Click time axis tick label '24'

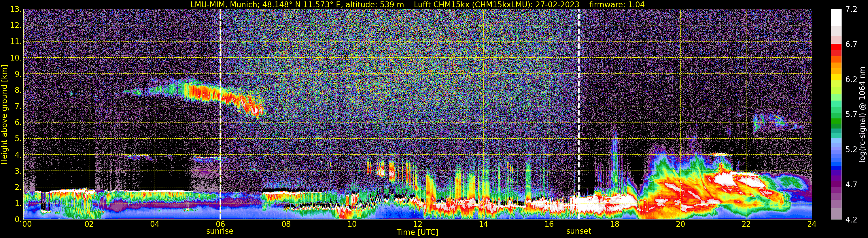[812, 224]
